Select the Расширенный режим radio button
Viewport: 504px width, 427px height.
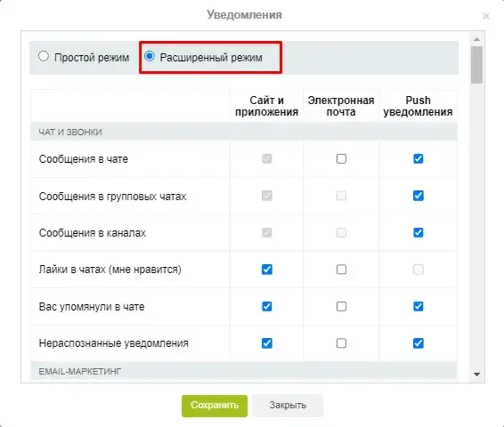[x=149, y=56]
